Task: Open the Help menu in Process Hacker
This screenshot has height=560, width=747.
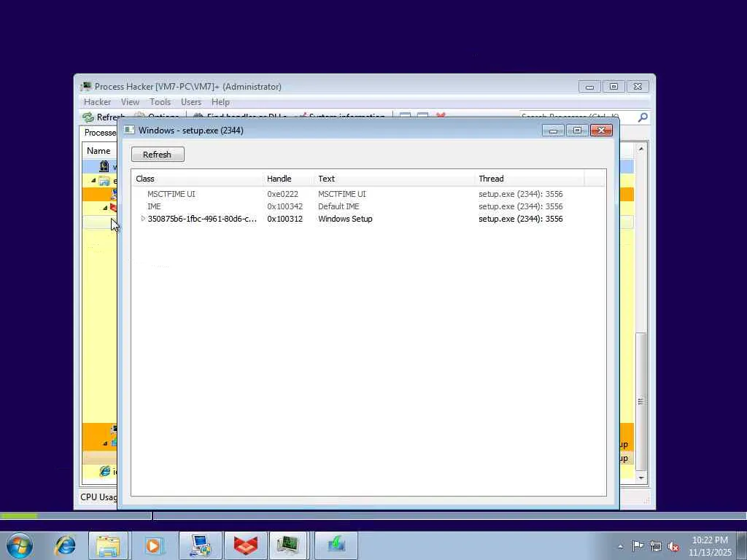Action: [x=220, y=102]
